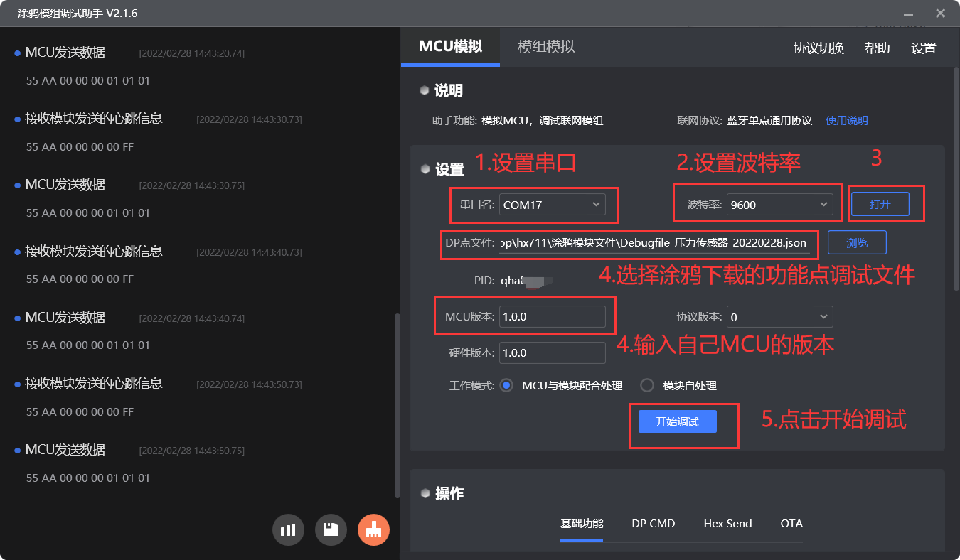The image size is (960, 560).
Task: Click the DP点文件 path input field
Action: 654,243
